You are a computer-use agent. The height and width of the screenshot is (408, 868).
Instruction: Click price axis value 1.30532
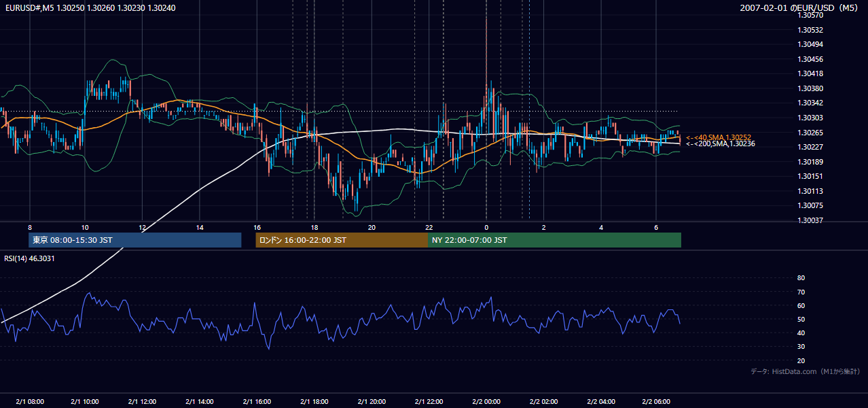coord(810,31)
